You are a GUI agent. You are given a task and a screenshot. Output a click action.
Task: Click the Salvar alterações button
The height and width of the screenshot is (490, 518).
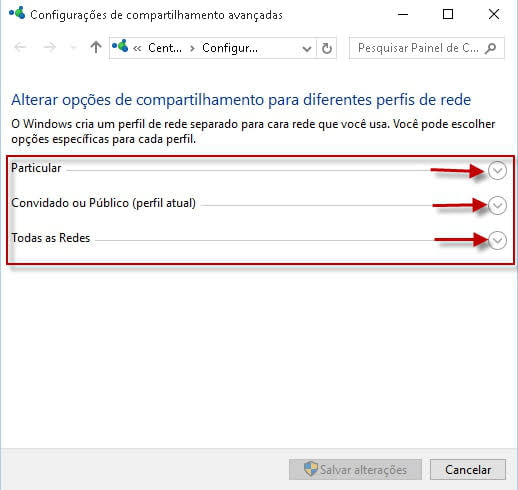coord(355,469)
